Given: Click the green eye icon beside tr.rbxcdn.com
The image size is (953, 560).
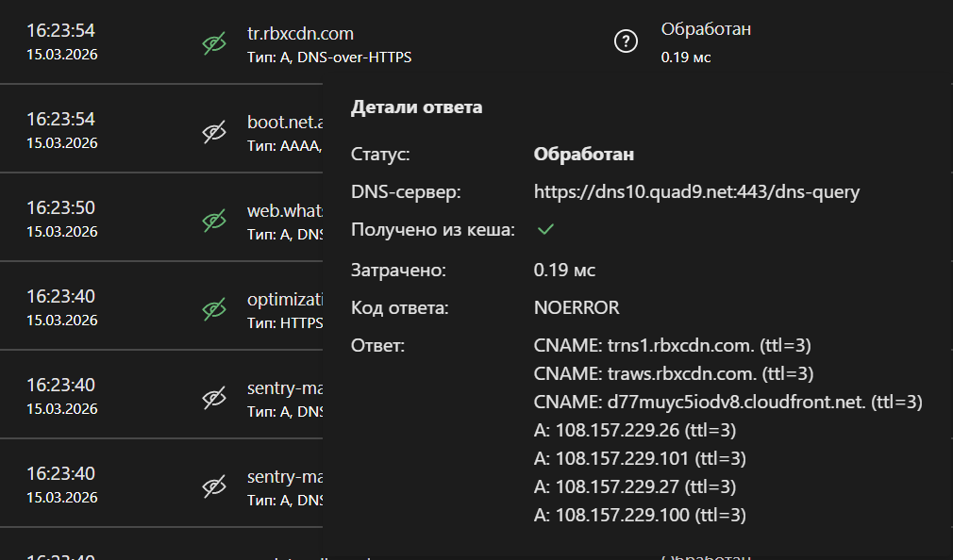Looking at the screenshot, I should (x=215, y=43).
